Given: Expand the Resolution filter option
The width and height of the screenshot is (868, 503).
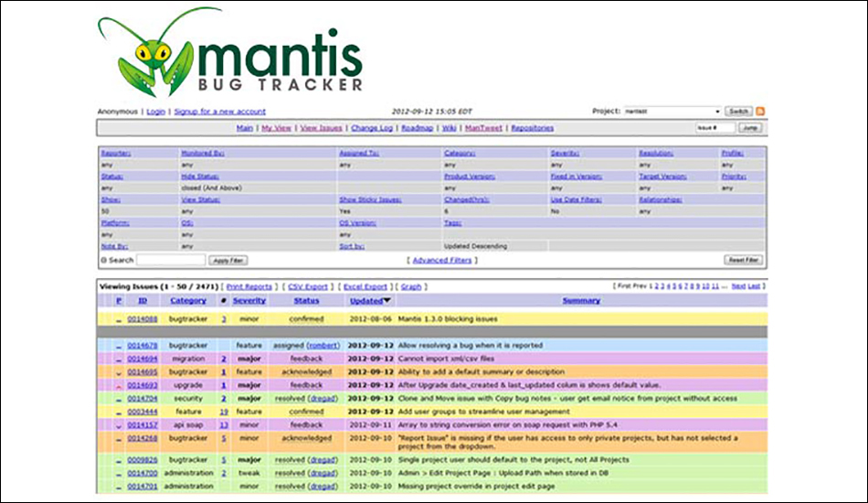Looking at the screenshot, I should coord(656,153).
